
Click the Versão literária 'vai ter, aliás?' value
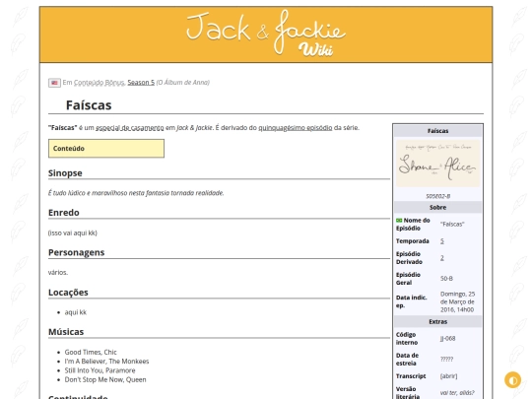tap(457, 393)
